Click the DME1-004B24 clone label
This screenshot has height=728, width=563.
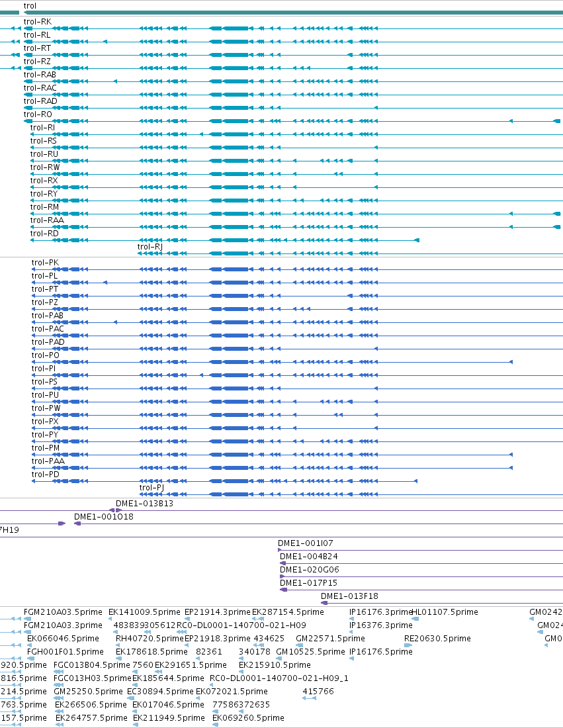tap(309, 556)
